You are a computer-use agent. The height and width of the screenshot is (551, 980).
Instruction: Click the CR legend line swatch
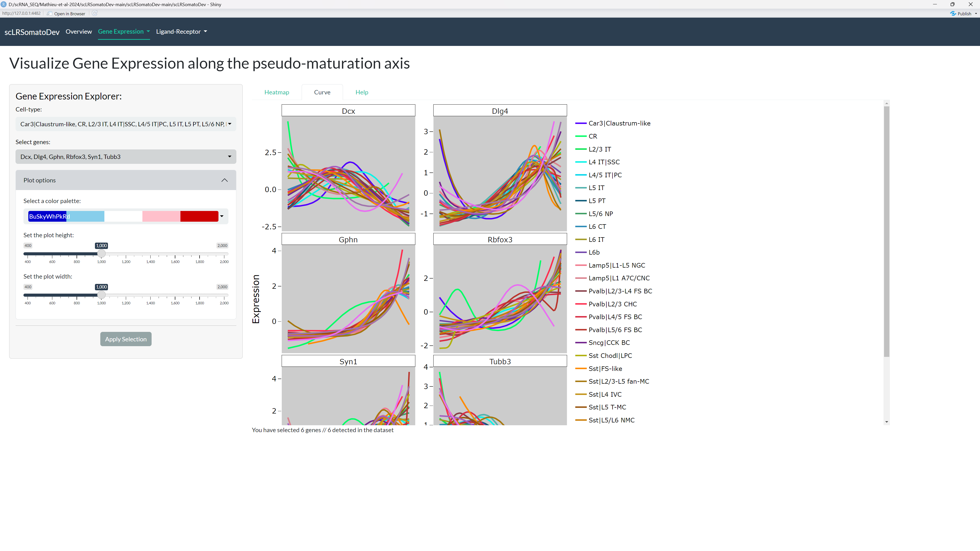click(x=581, y=136)
